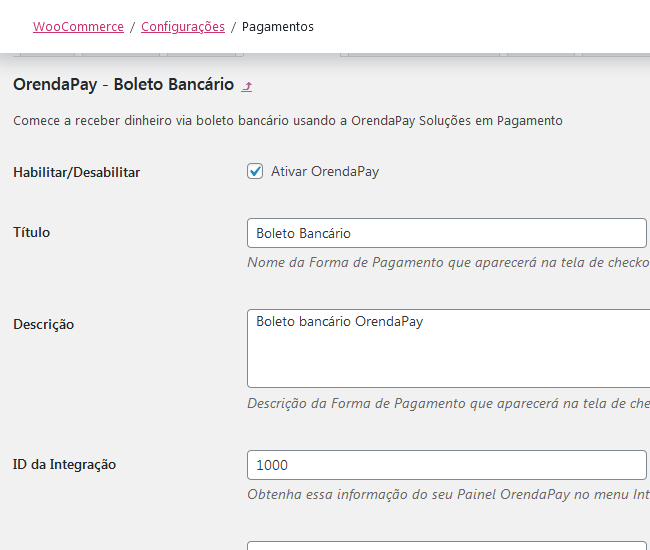Click the Habilitar/Desabilitar row label
The image size is (650, 550).
pyautogui.click(x=77, y=172)
